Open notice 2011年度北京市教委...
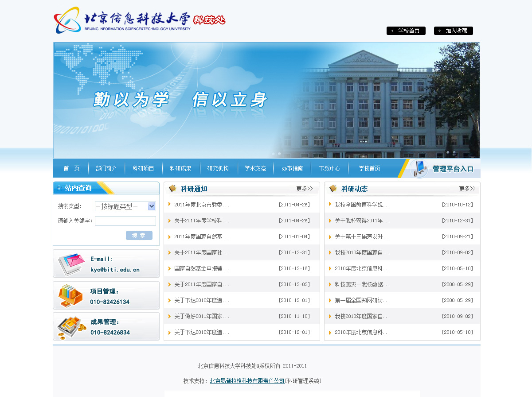Viewport: 532px width, 399px height. [202, 205]
